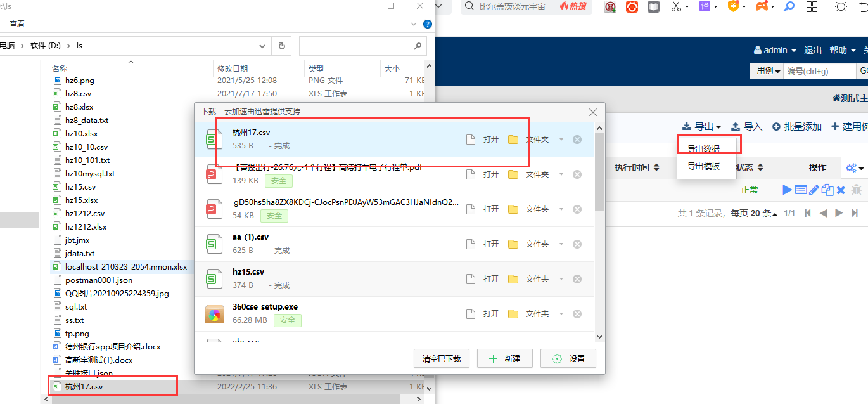868x404 pixels.
Task: Open the 用例 search type dropdown
Action: coord(767,71)
